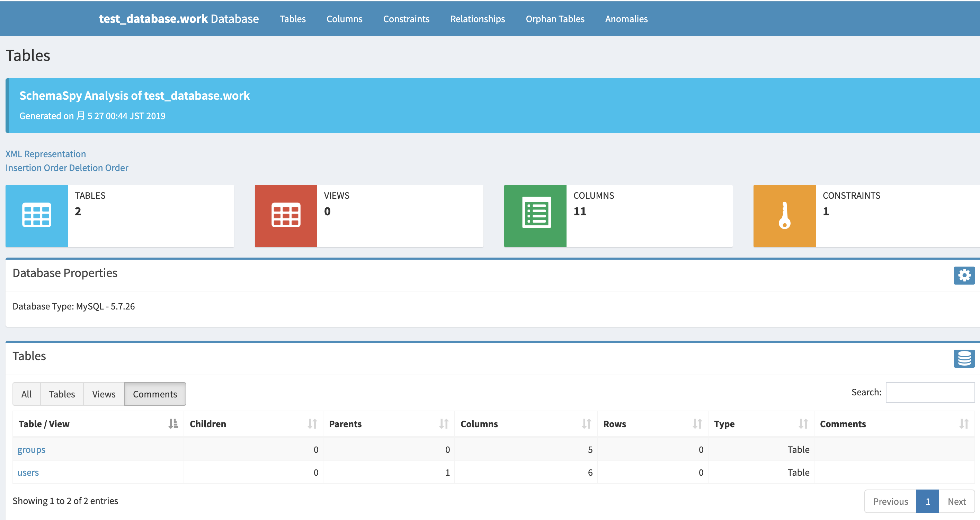Click the Next pagination button
The image size is (980, 520).
point(956,501)
